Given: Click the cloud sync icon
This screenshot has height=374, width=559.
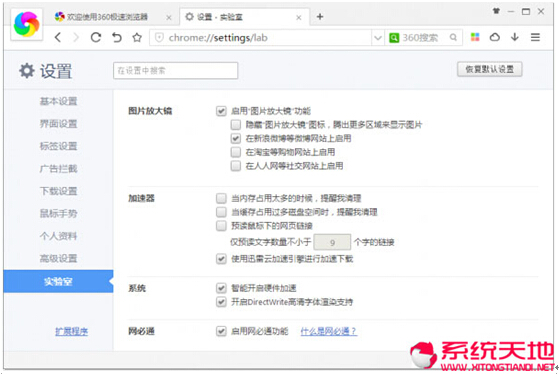Looking at the screenshot, I should pos(495,37).
